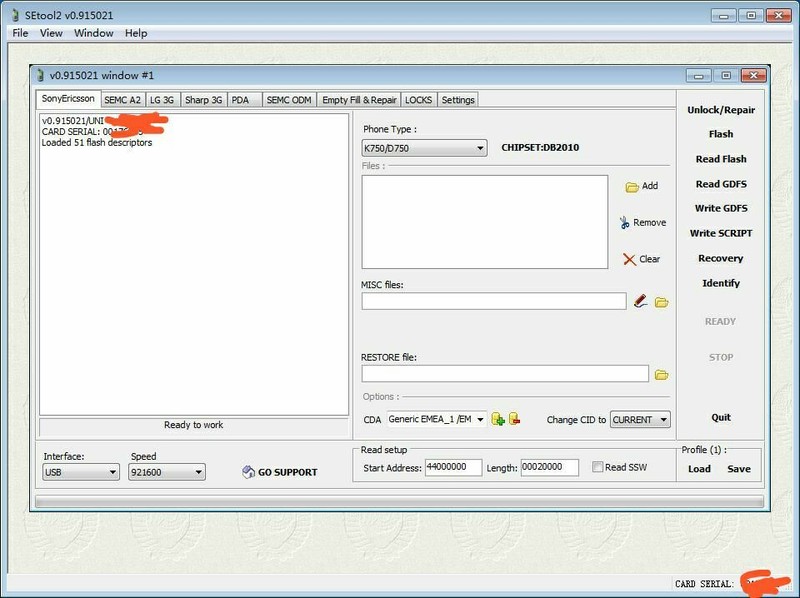Click the Recovery button
The image size is (800, 598).
click(x=721, y=258)
